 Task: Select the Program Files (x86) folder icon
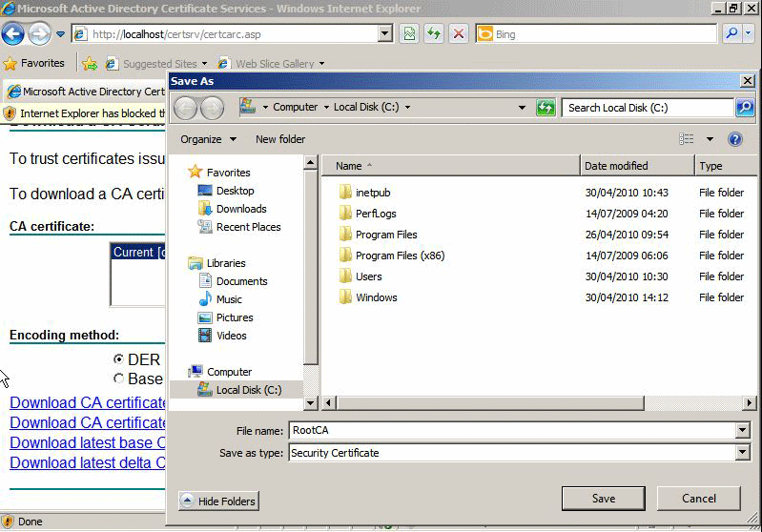click(345, 256)
